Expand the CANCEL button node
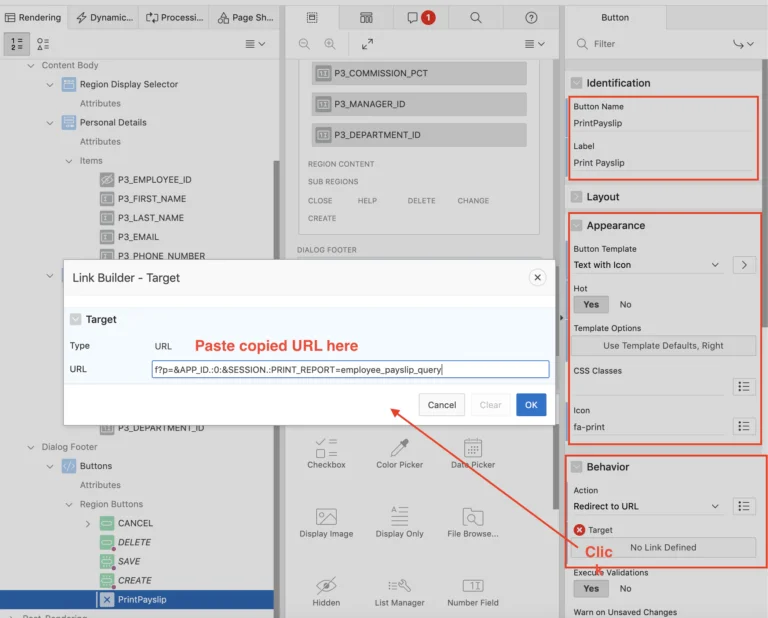Viewport: 768px width, 618px height. [x=88, y=523]
